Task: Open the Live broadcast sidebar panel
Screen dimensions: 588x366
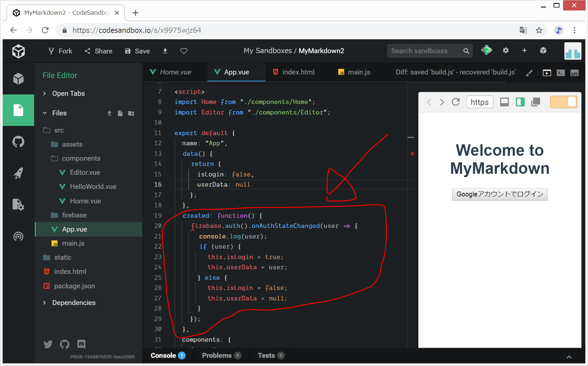Action: point(18,236)
